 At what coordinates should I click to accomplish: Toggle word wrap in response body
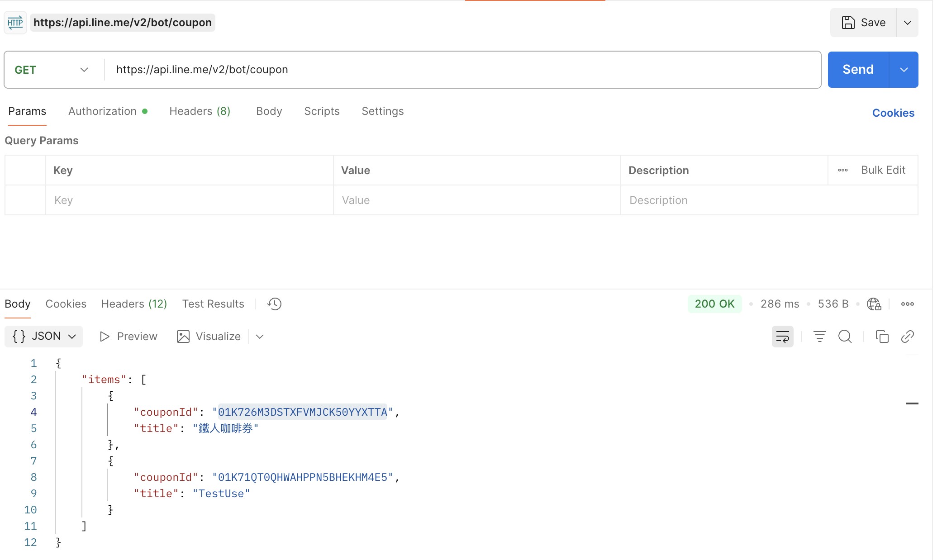(782, 337)
